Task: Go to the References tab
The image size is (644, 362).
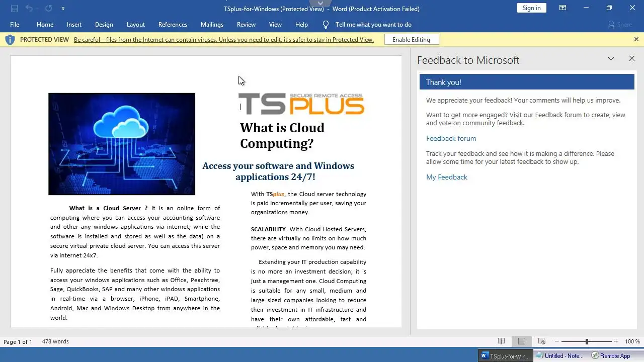Action: (x=173, y=25)
